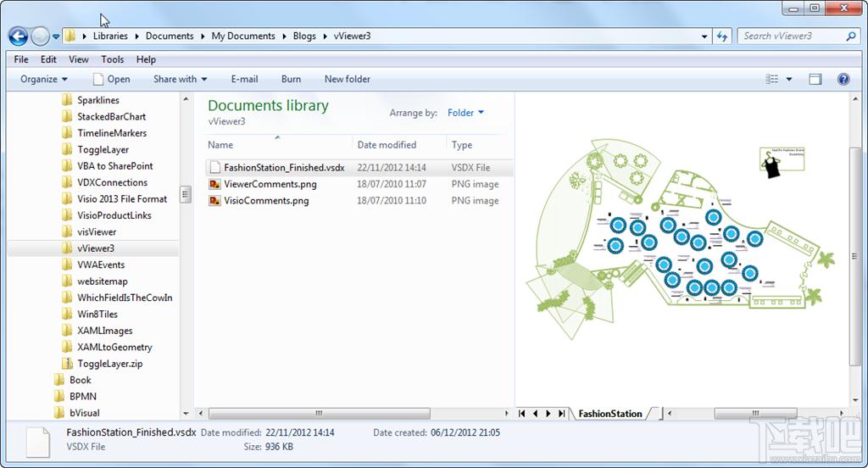The height and width of the screenshot is (468, 868).
Task: Jump to first page in preview
Action: [521, 413]
